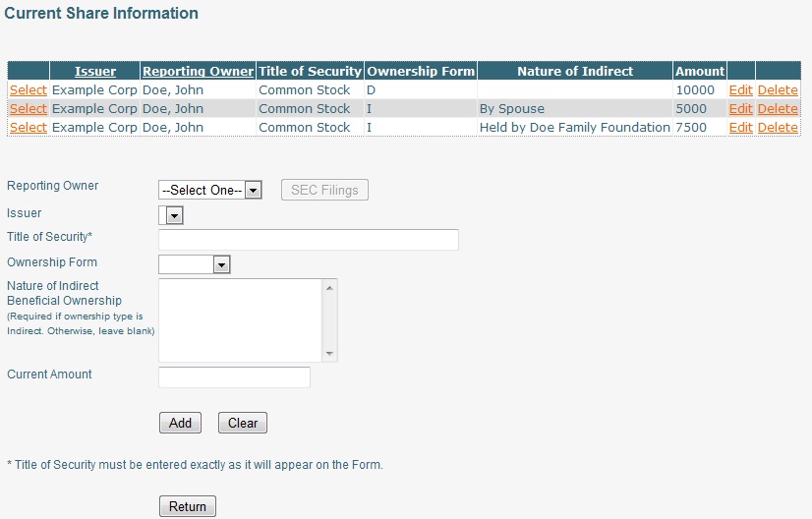This screenshot has width=812, height=519.
Task: Sort table by Reporting Owner header
Action: (x=198, y=71)
